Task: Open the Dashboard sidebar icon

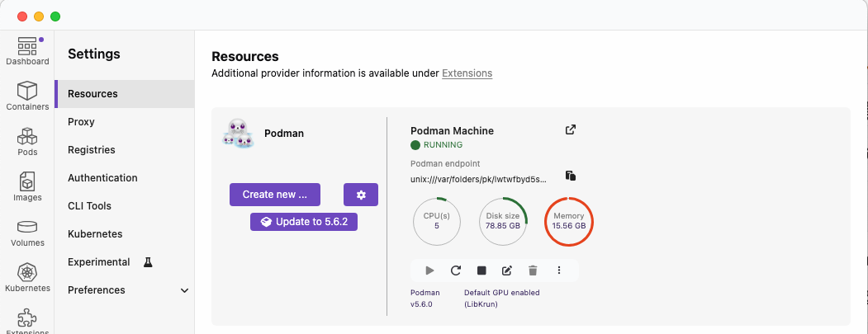Action: pos(27,51)
